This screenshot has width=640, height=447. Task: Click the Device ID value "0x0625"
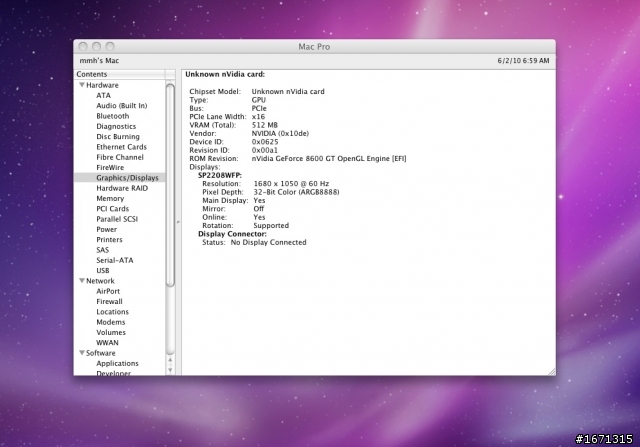[265, 142]
